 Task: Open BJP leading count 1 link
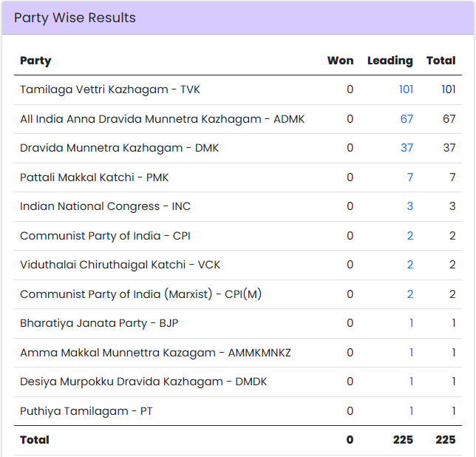click(411, 323)
